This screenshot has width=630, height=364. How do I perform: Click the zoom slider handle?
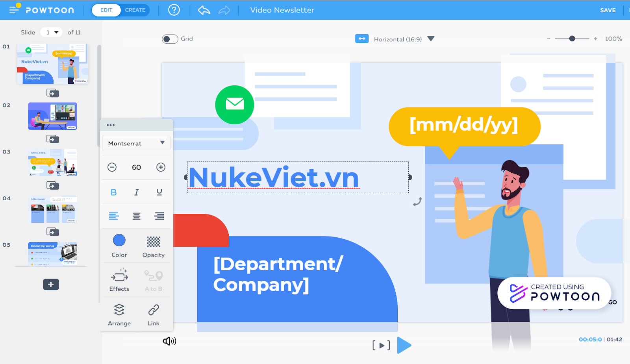point(572,39)
